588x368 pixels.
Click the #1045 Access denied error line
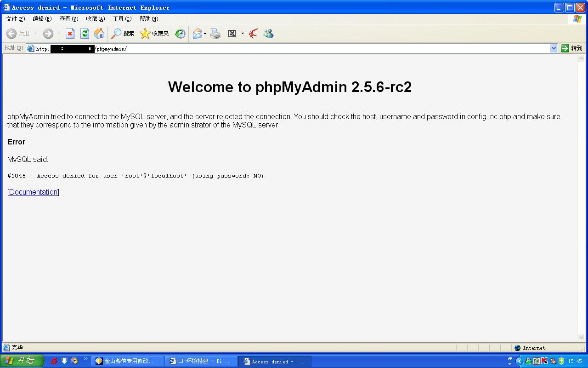pos(136,176)
